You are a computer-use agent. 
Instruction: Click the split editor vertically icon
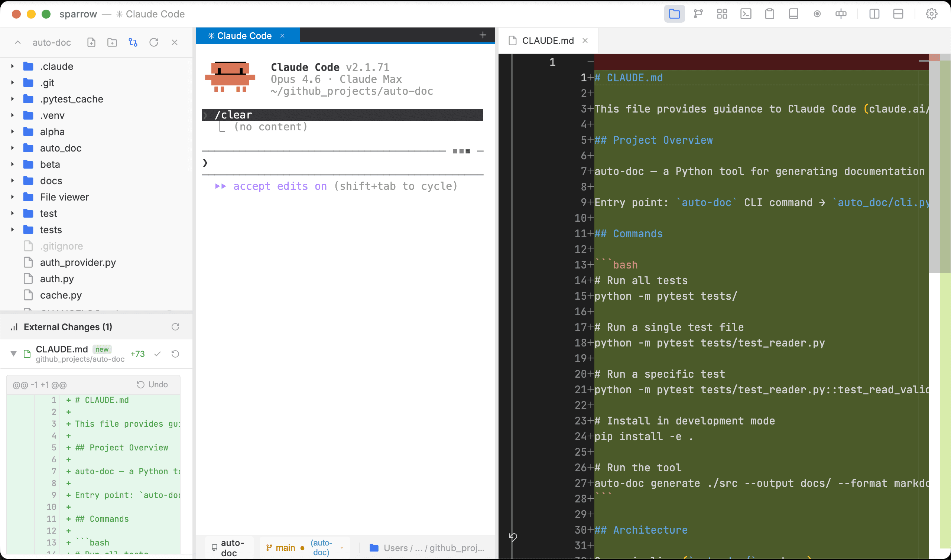[874, 14]
